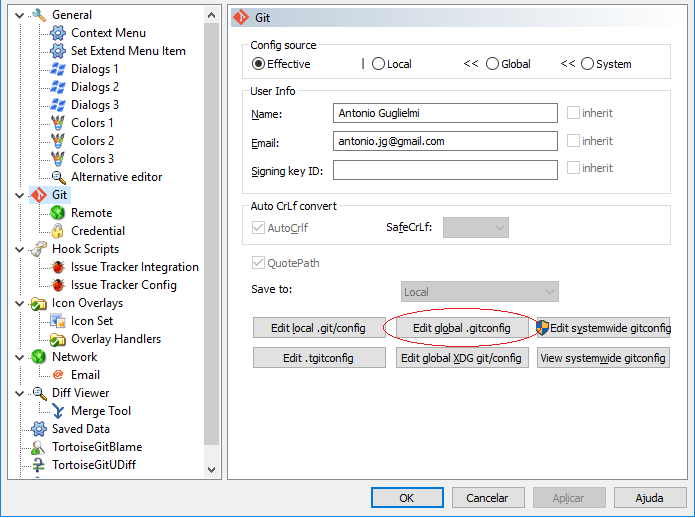Select the Alternative editor magnifier icon

[58, 177]
